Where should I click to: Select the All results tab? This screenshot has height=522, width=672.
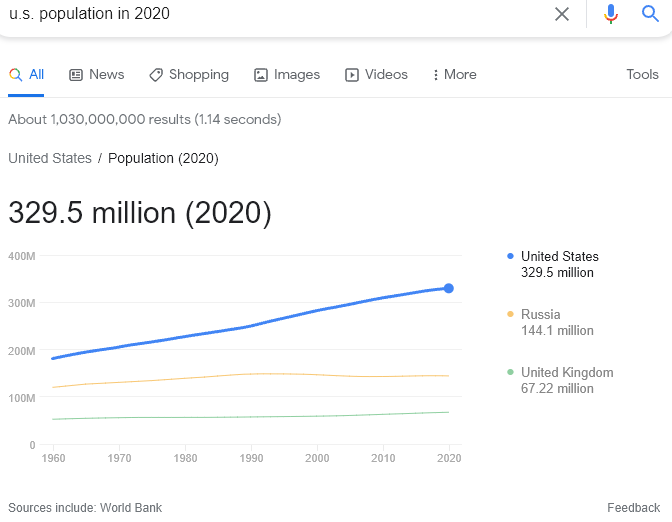tap(26, 75)
